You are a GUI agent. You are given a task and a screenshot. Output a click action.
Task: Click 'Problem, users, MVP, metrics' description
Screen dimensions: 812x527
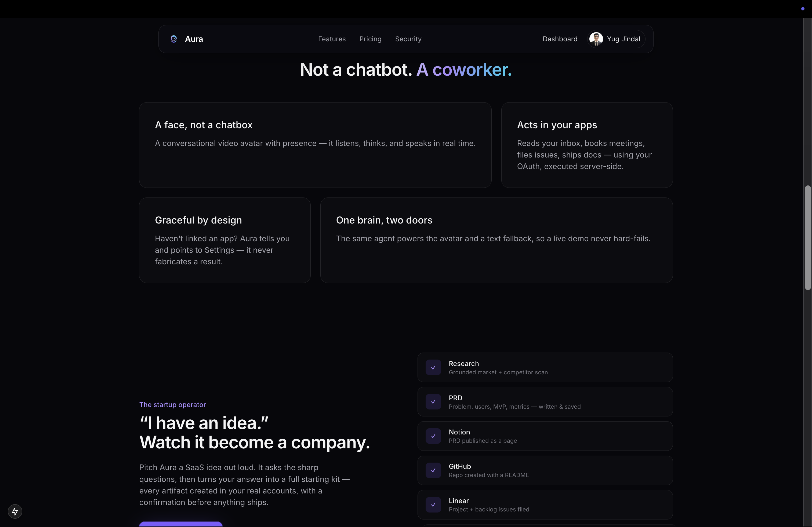tap(514, 407)
